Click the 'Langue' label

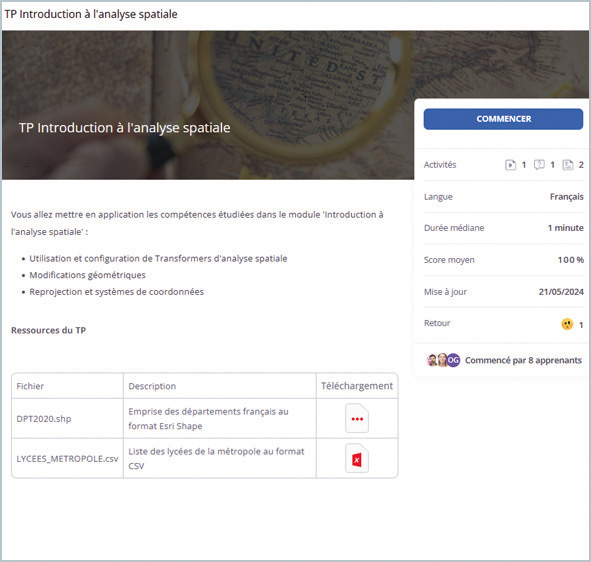point(438,197)
